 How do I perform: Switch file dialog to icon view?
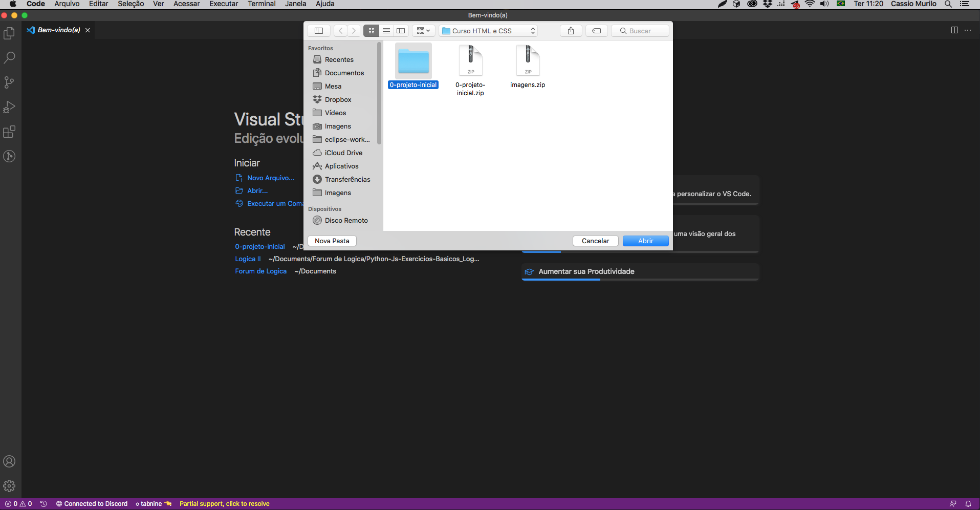372,31
